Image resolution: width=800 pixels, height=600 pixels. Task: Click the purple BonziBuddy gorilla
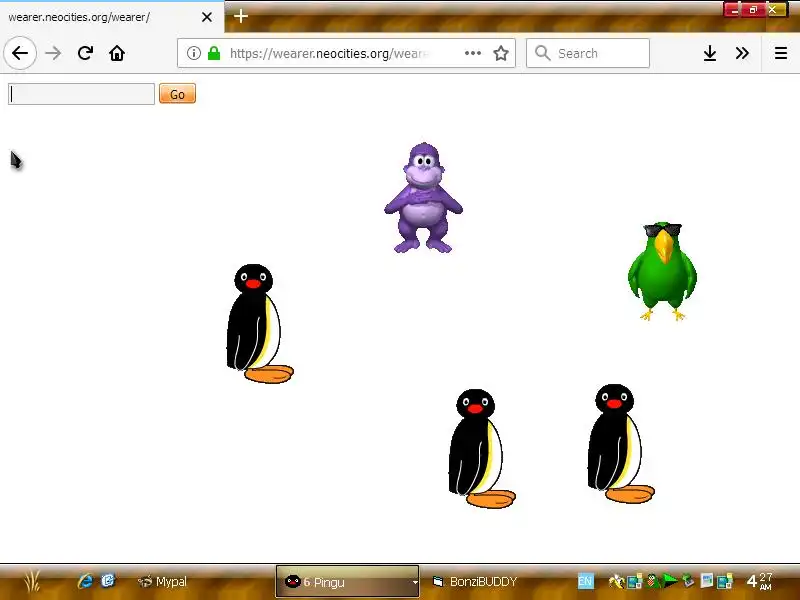(x=423, y=198)
